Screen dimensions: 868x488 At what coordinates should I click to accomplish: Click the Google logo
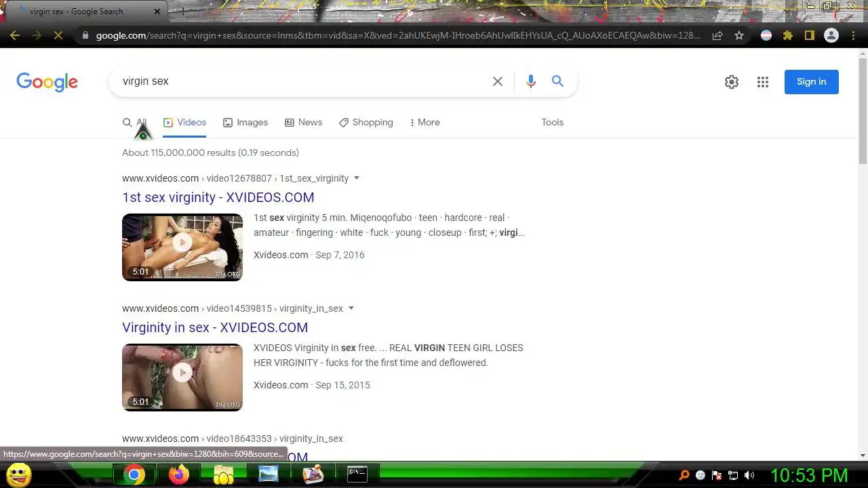point(47,82)
